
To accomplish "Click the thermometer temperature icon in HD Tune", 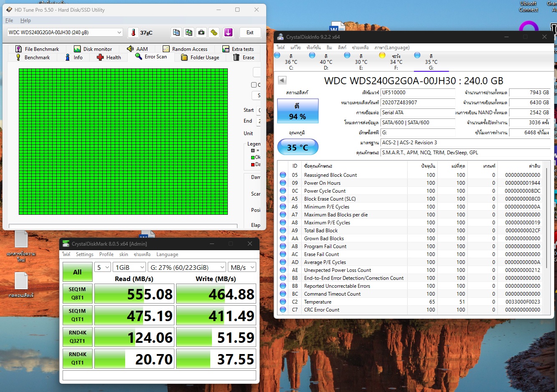I will (134, 33).
